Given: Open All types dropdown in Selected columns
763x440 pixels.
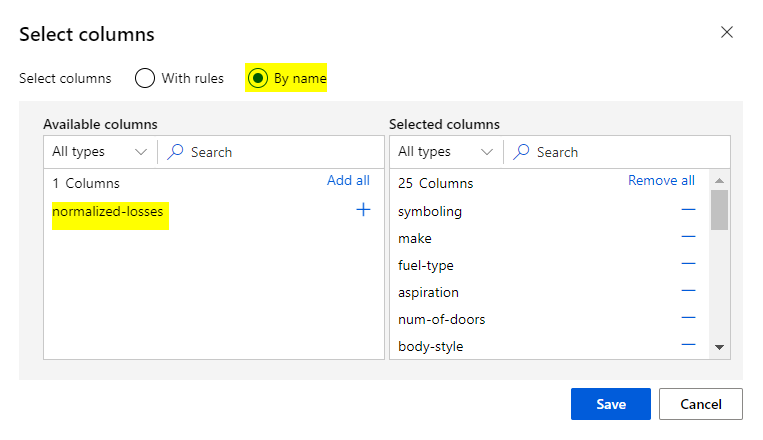Looking at the screenshot, I should [445, 152].
